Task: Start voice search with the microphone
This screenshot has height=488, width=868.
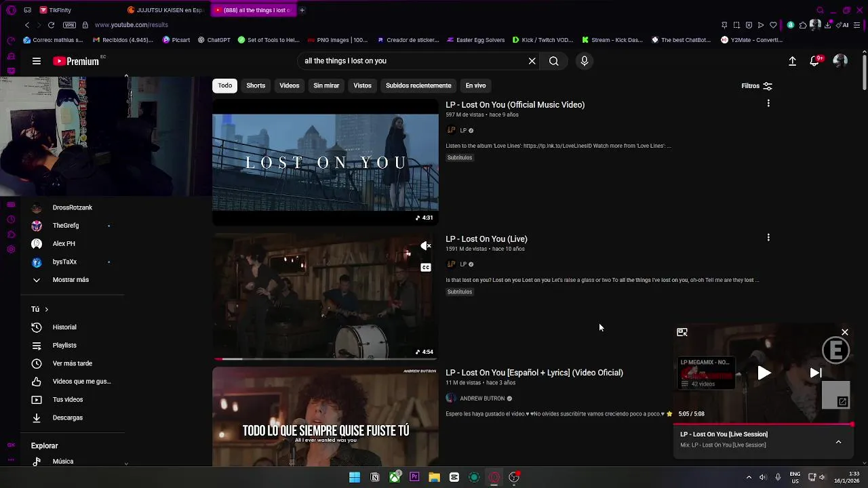Action: tap(585, 61)
